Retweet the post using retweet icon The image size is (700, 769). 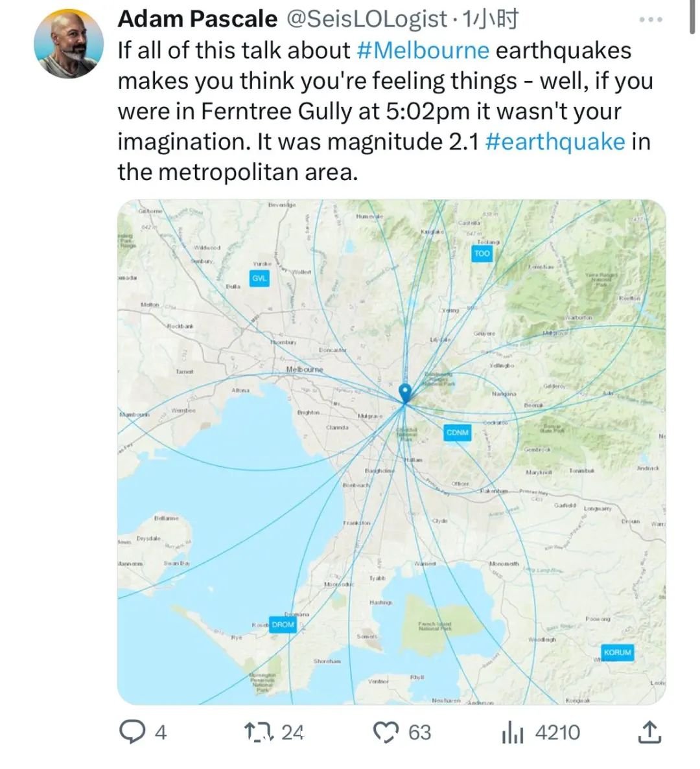click(258, 732)
